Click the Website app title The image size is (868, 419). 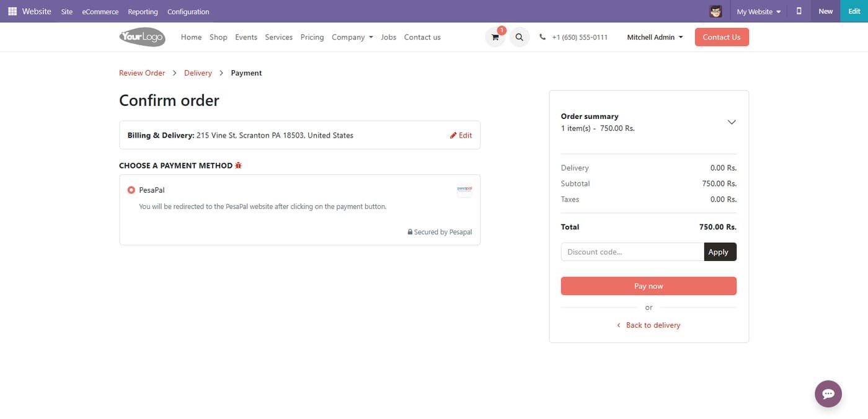pyautogui.click(x=37, y=11)
